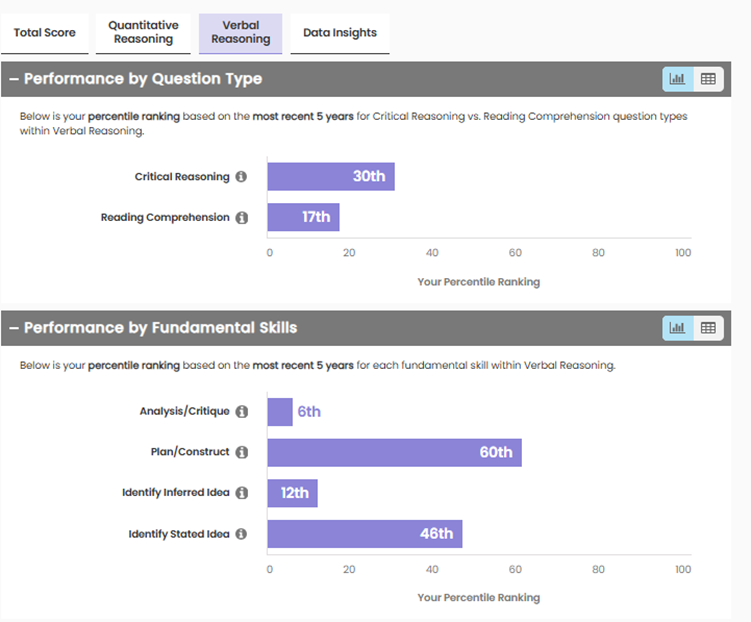Open Analysis/Critique info tooltip icon
This screenshot has width=751, height=622.
pos(241,412)
